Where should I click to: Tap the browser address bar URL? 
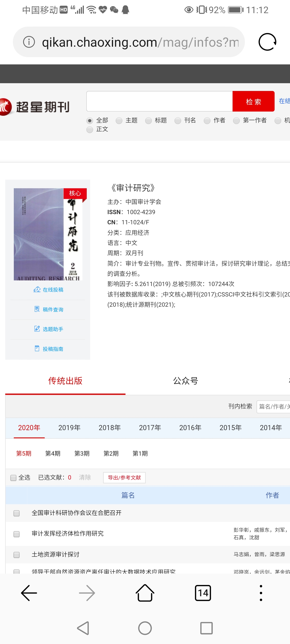click(x=140, y=42)
